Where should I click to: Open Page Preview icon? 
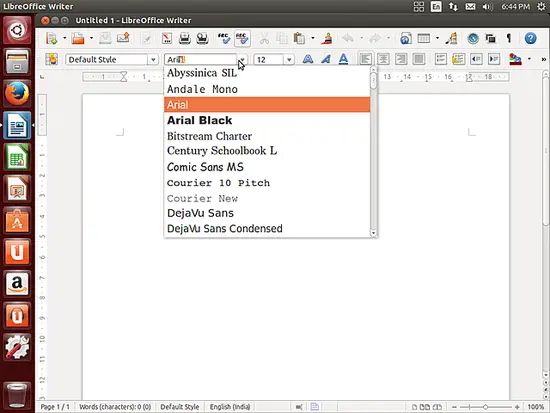(202, 38)
